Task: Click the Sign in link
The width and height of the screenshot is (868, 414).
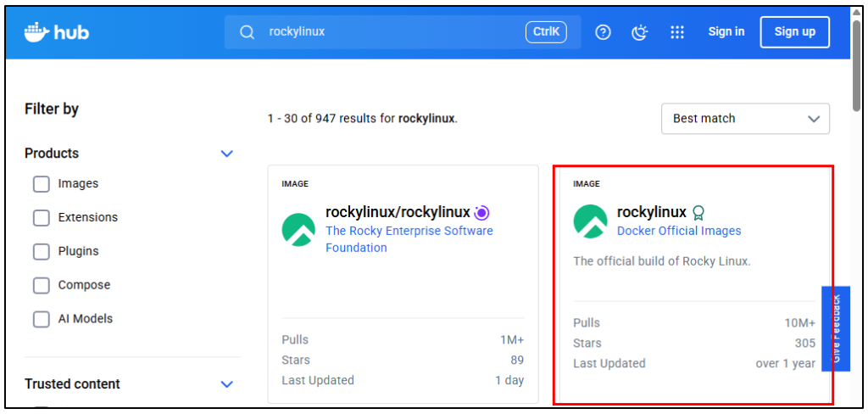Action: click(x=726, y=32)
